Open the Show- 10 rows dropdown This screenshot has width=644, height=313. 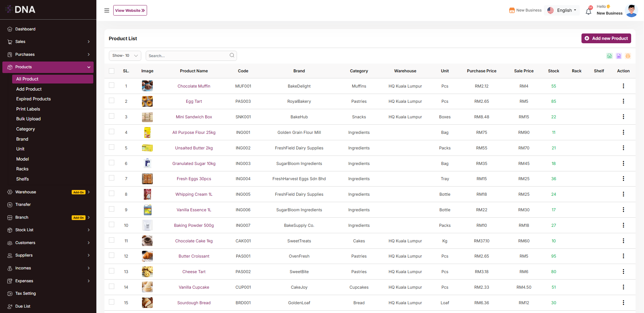(125, 56)
